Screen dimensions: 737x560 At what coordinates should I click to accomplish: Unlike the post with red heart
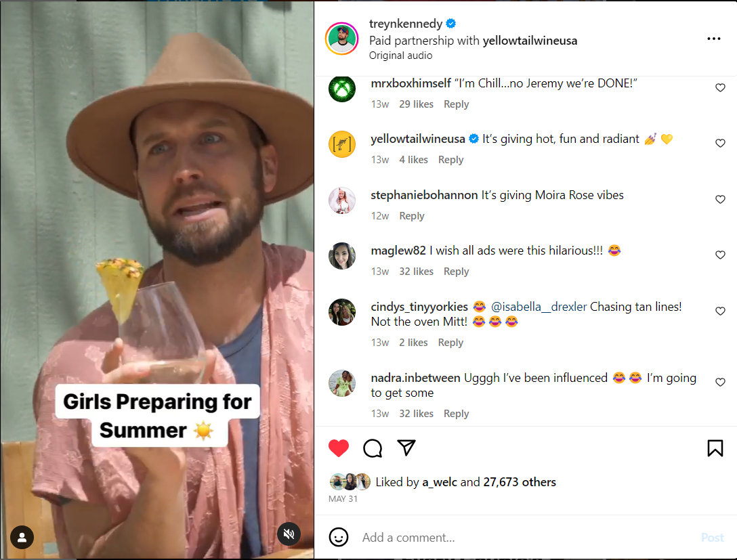[339, 448]
